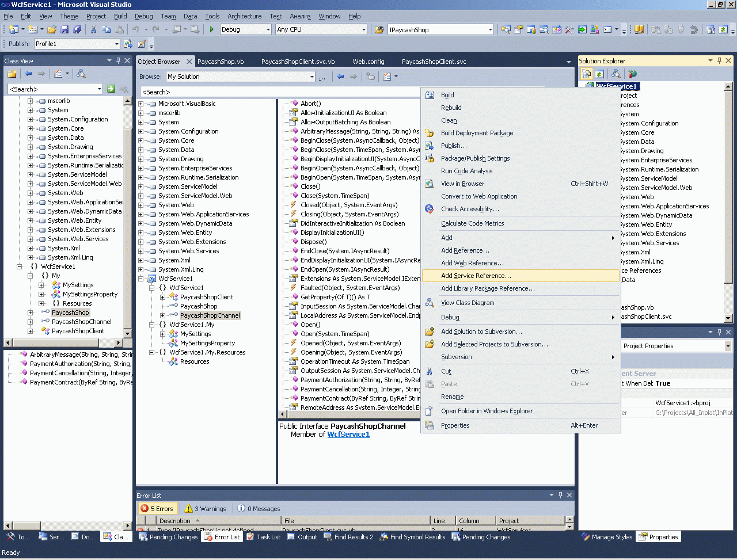Switch to the Web.config tab
This screenshot has width=737, height=560.
[x=368, y=62]
